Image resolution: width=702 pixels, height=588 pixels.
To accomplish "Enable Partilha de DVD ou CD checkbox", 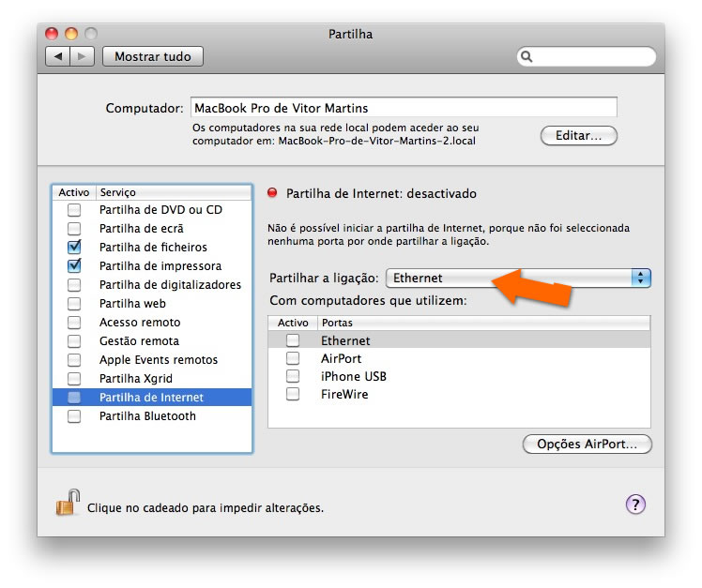I will tap(74, 210).
